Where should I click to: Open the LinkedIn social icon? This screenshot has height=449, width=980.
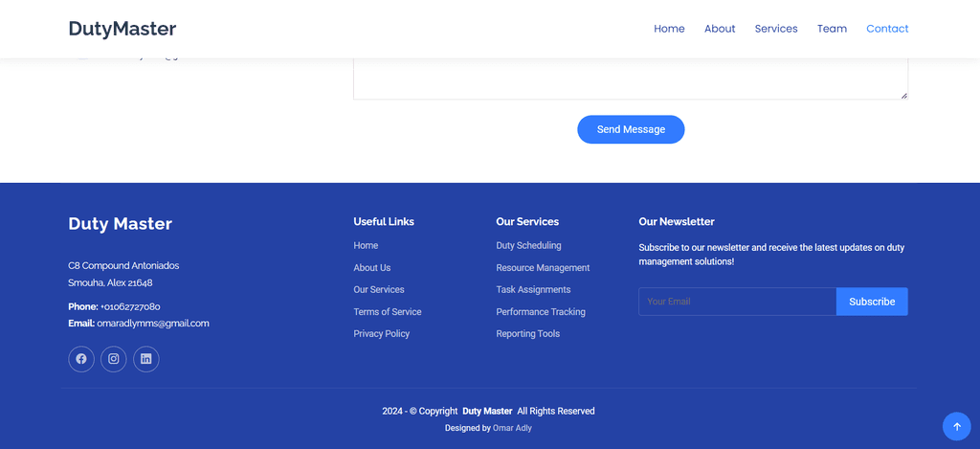tap(146, 359)
